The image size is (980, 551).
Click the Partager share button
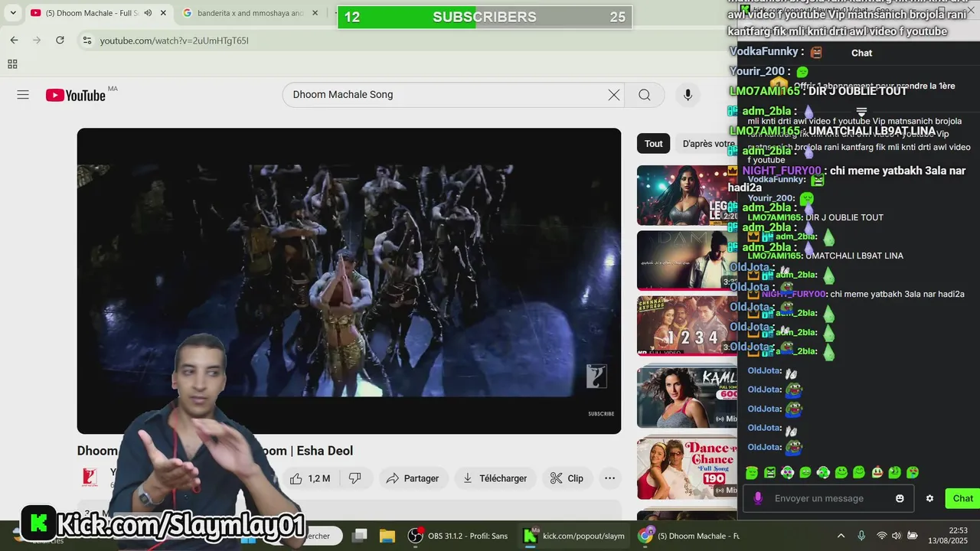pyautogui.click(x=412, y=478)
